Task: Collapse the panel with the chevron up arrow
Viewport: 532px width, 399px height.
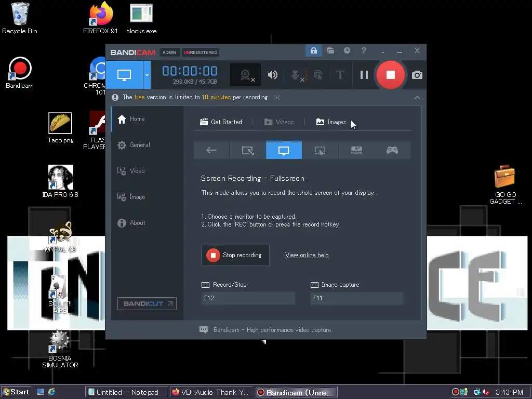Action: coord(417,98)
